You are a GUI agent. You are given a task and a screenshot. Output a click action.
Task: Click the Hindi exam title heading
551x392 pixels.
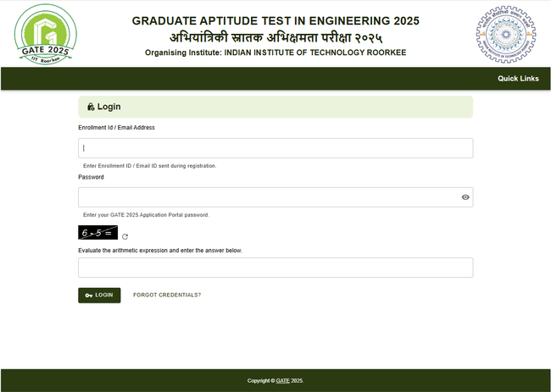coord(275,37)
